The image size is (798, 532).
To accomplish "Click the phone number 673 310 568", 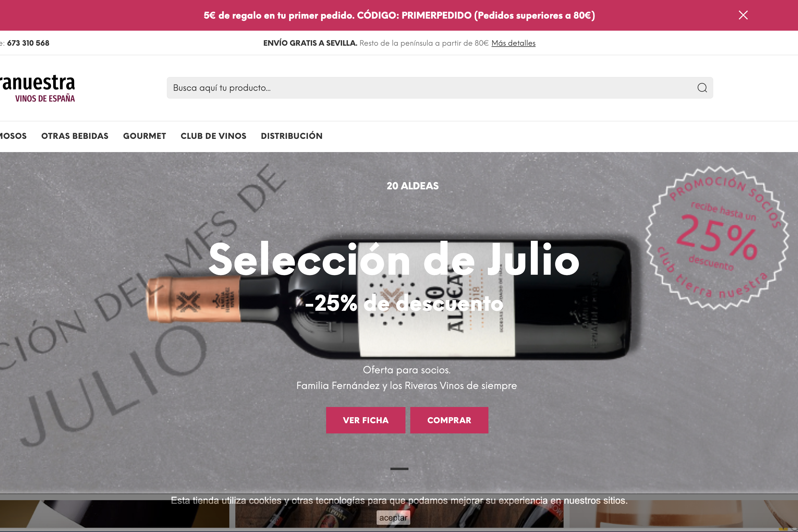I will pyautogui.click(x=28, y=43).
